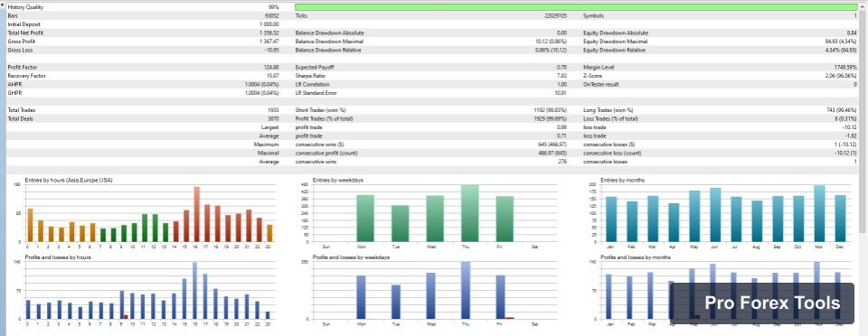Screen dimensions: 868x336
Task: Click the Jan bar in Entries by months
Action: (x=611, y=219)
